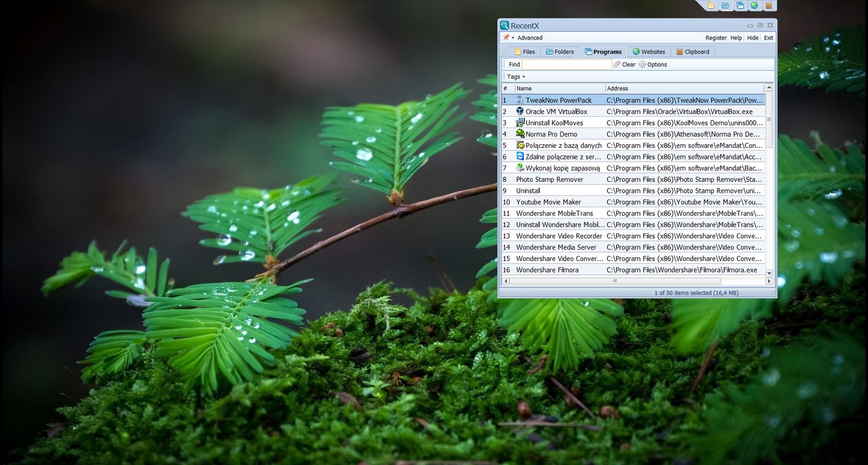Select the Wondershare Media Server entry

633,247
